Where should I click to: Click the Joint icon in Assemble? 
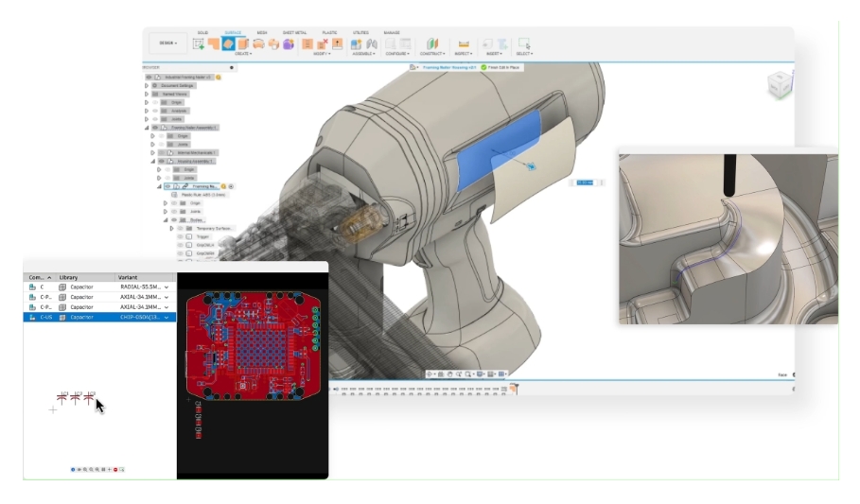371,43
